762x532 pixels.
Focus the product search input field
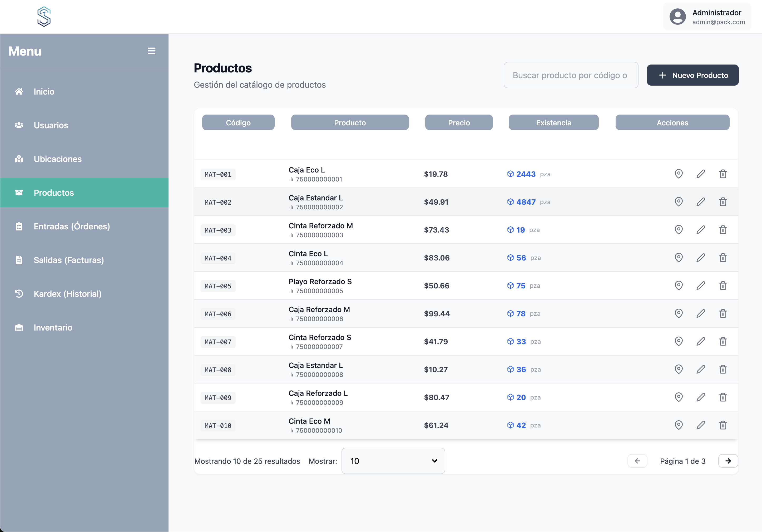coord(571,75)
